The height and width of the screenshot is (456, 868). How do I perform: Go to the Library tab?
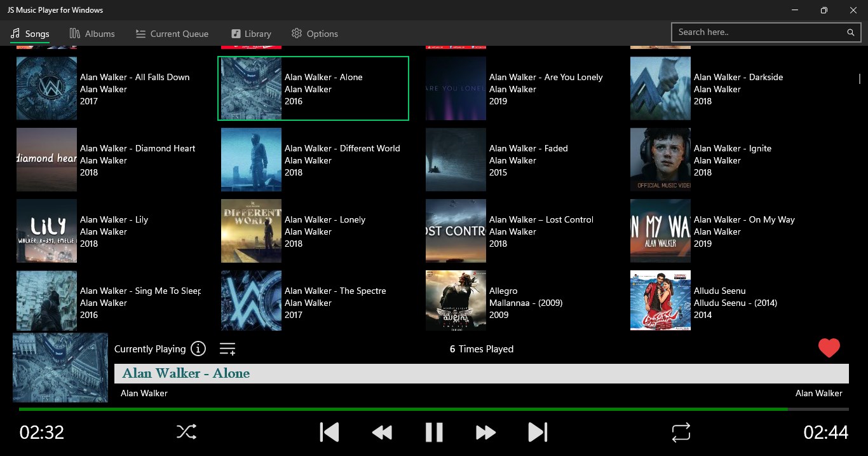pos(251,34)
